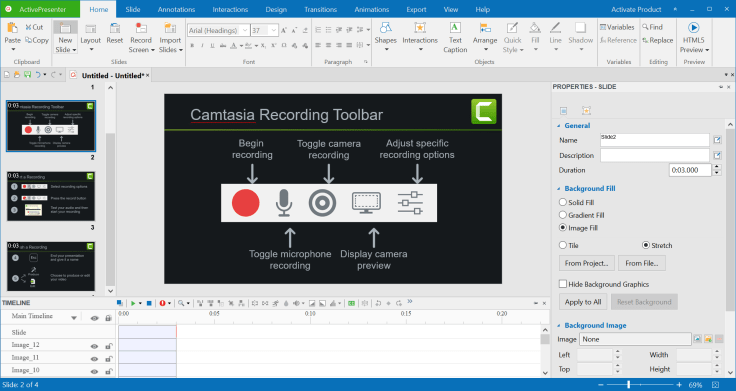Click the Description input field
736x391 pixels.
coord(655,155)
